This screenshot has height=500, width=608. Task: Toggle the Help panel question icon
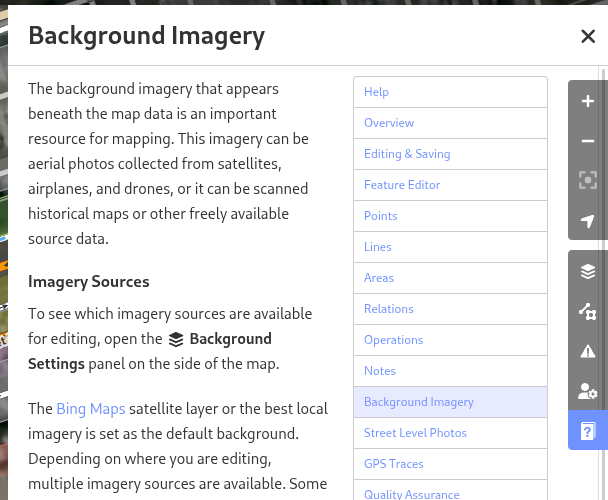[588, 431]
